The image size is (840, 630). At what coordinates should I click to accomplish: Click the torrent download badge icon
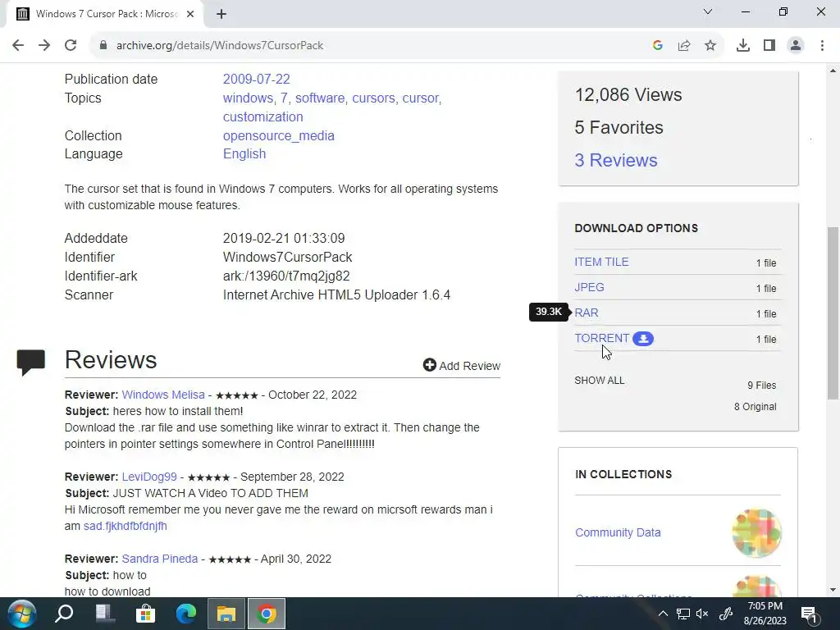tap(643, 339)
